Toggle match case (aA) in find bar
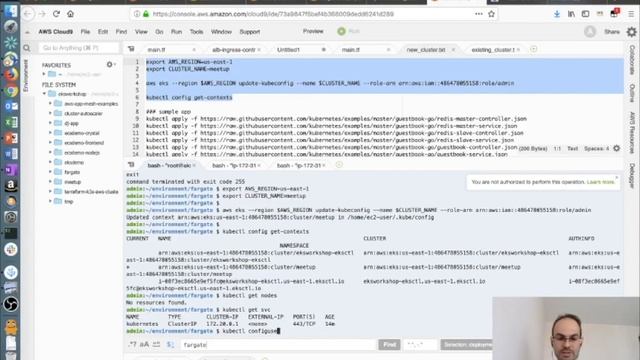The image size is (640, 360). coord(144,344)
